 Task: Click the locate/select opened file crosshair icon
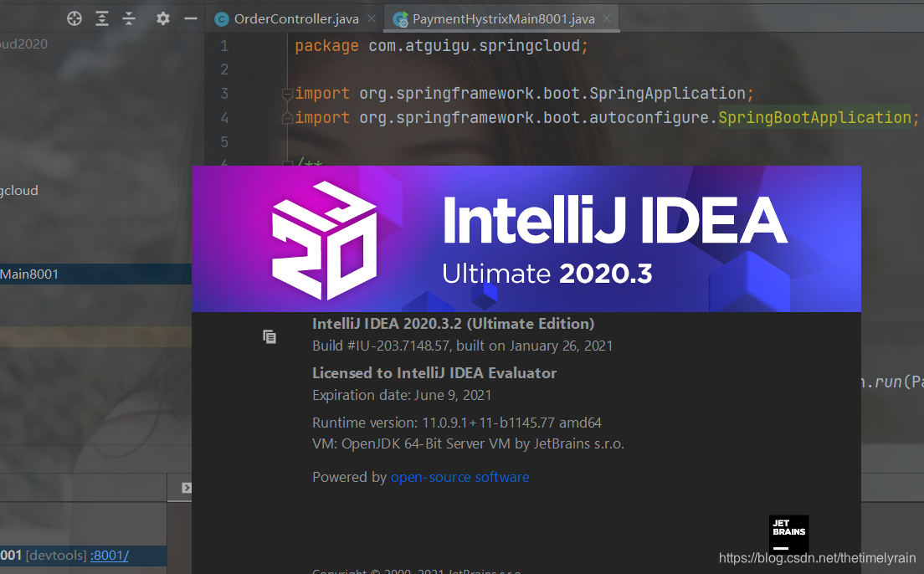pos(74,19)
